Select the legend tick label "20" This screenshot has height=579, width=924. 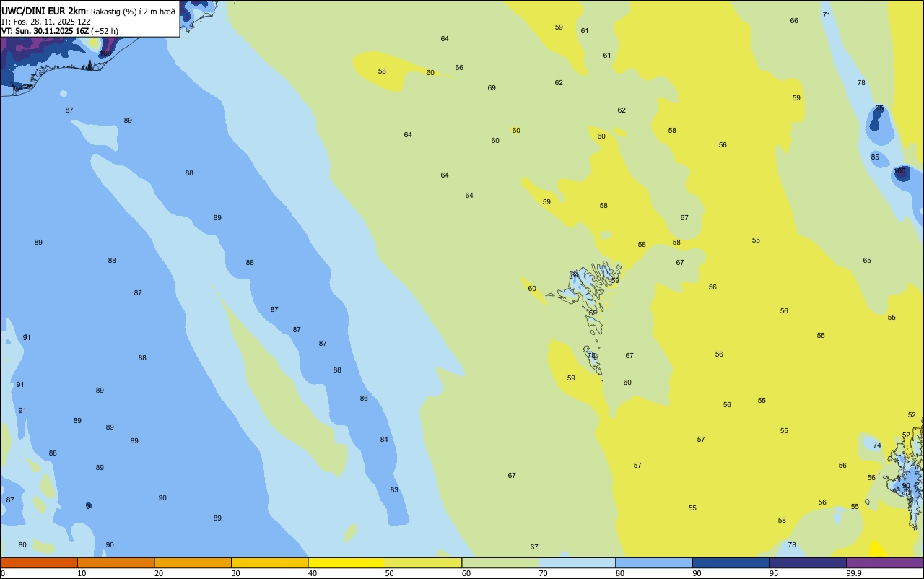159,573
